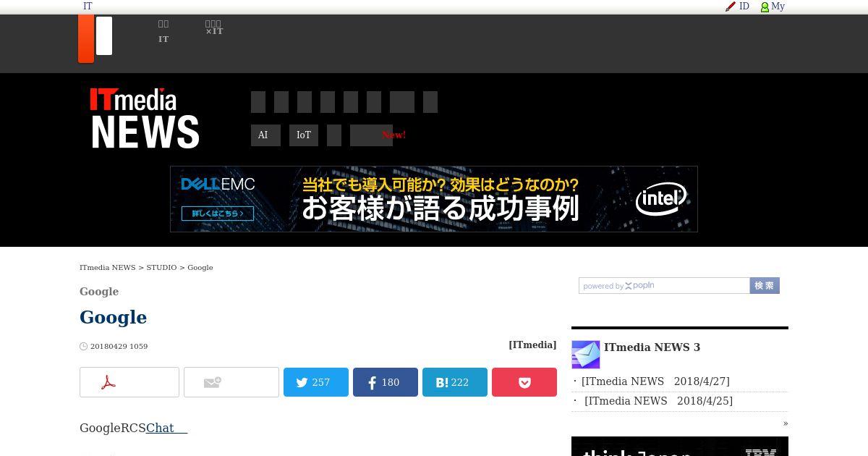Click the [ITmedia] author text

pos(532,345)
